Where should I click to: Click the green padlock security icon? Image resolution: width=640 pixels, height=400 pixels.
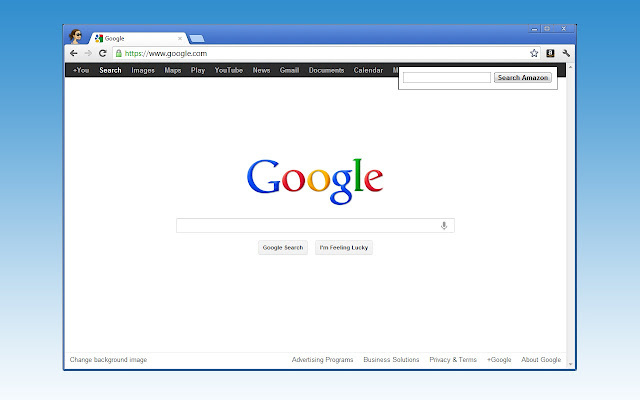(118, 53)
